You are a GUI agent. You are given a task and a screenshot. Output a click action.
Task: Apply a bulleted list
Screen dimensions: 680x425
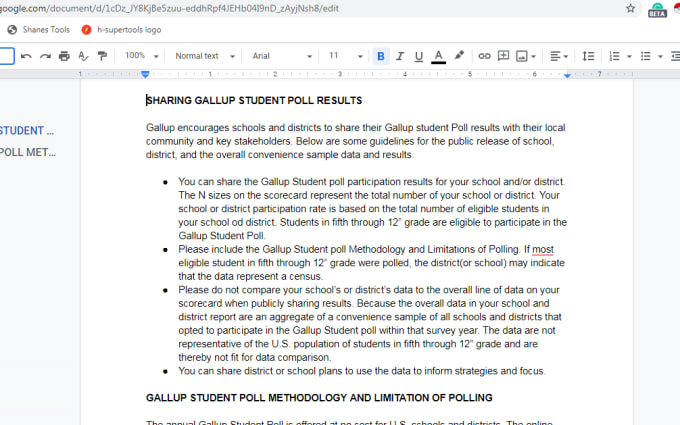click(x=645, y=56)
